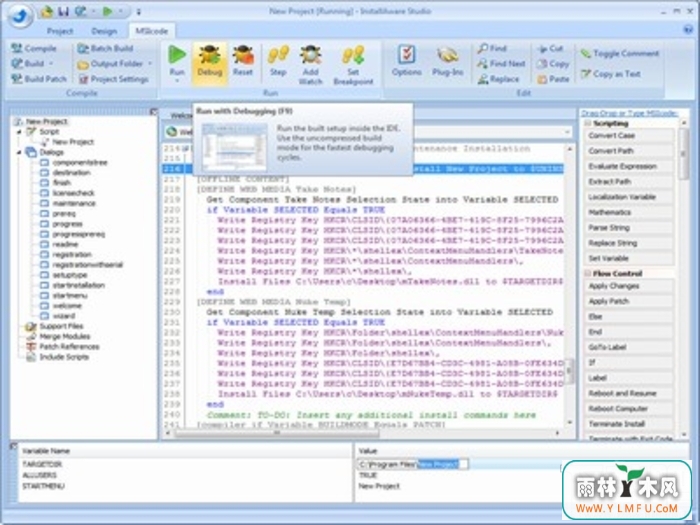Open the Output Folder dropdown arrow
Viewport: 700px width, 525px height.
(x=150, y=63)
